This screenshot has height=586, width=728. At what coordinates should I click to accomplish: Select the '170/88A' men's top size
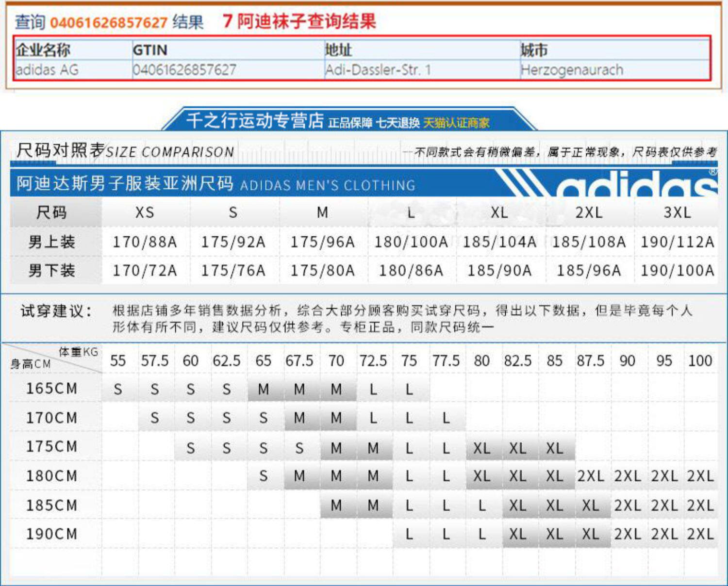click(145, 242)
